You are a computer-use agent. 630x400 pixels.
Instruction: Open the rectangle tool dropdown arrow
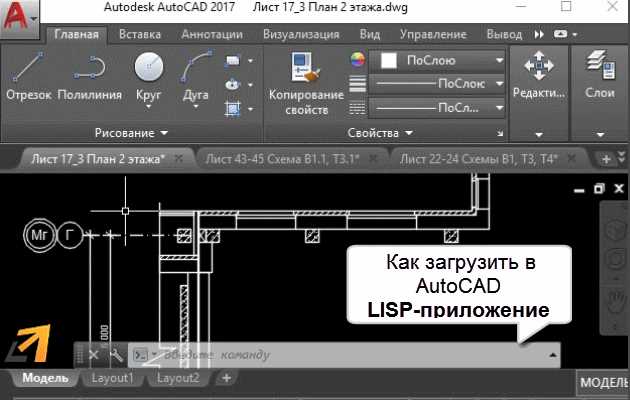250,61
